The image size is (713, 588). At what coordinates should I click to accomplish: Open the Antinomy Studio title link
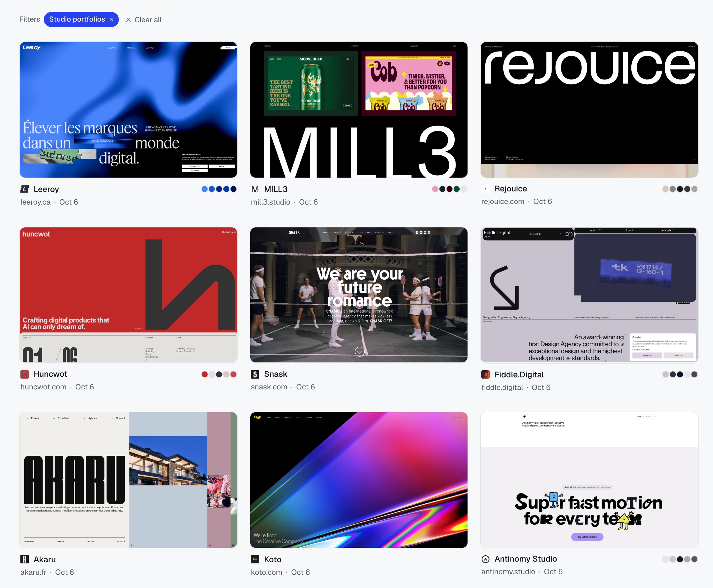(x=525, y=559)
